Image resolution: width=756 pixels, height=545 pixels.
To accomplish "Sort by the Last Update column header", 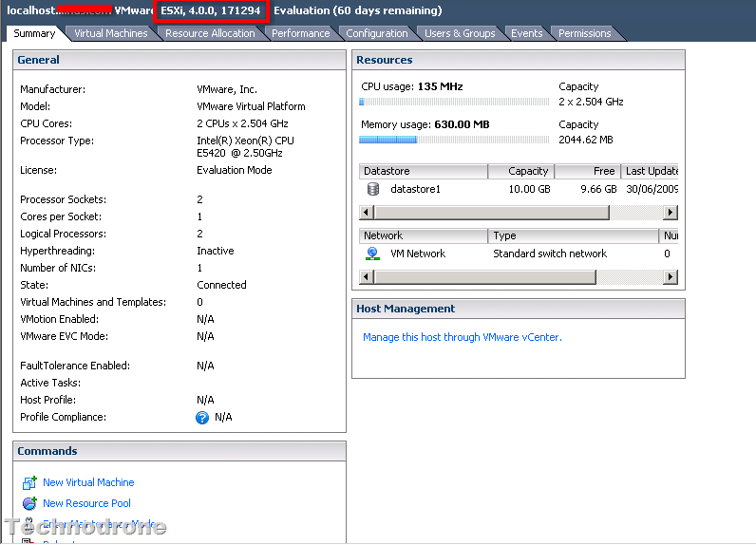I will (x=650, y=171).
